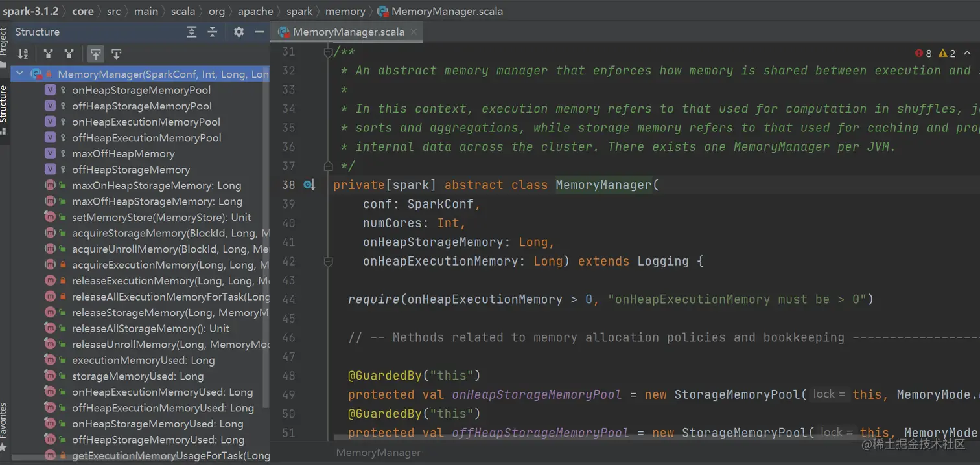Image resolution: width=980 pixels, height=465 pixels.
Task: Open the Project side tool window tab
Action: 4,42
